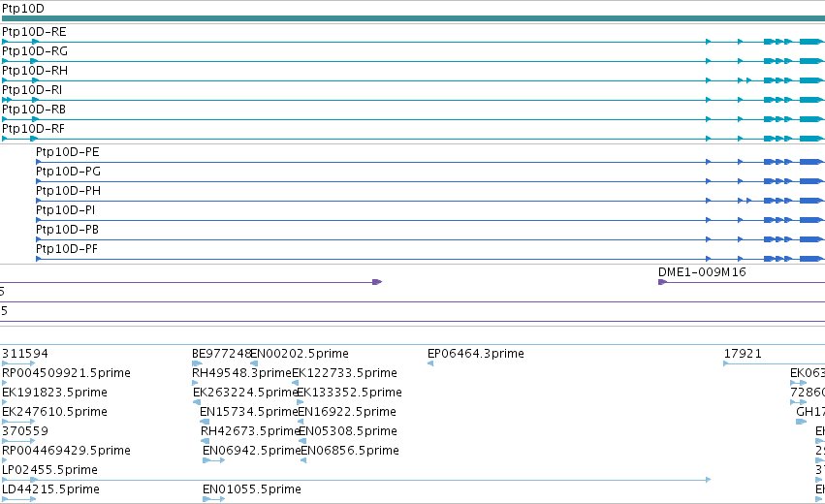
Task: Click arrow glyph under EN06942.5prime
Action: 213,460
